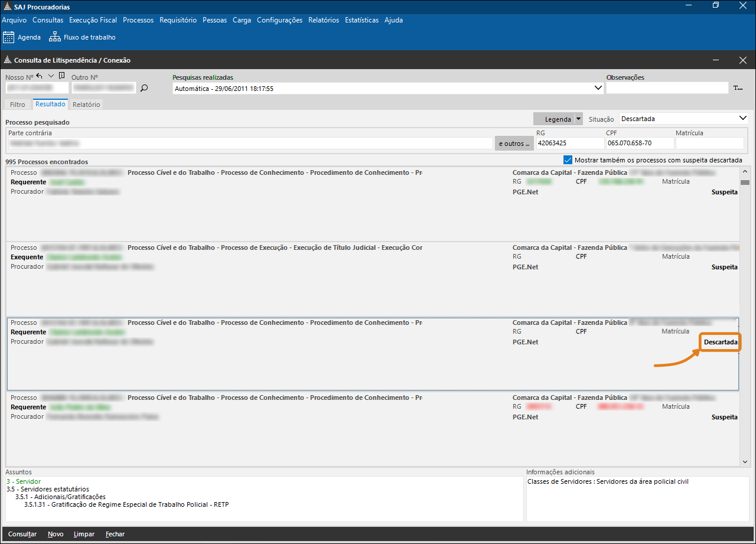Click the results scrollbar down arrow

(x=745, y=462)
